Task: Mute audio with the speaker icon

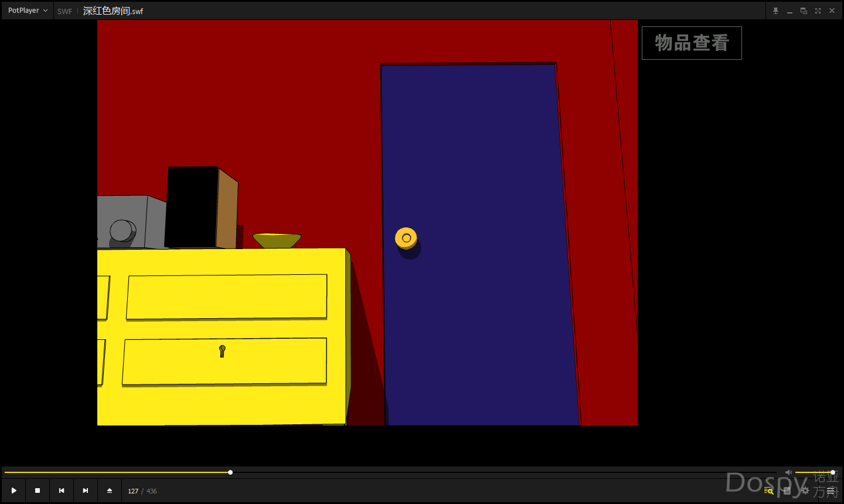Action: tap(788, 472)
